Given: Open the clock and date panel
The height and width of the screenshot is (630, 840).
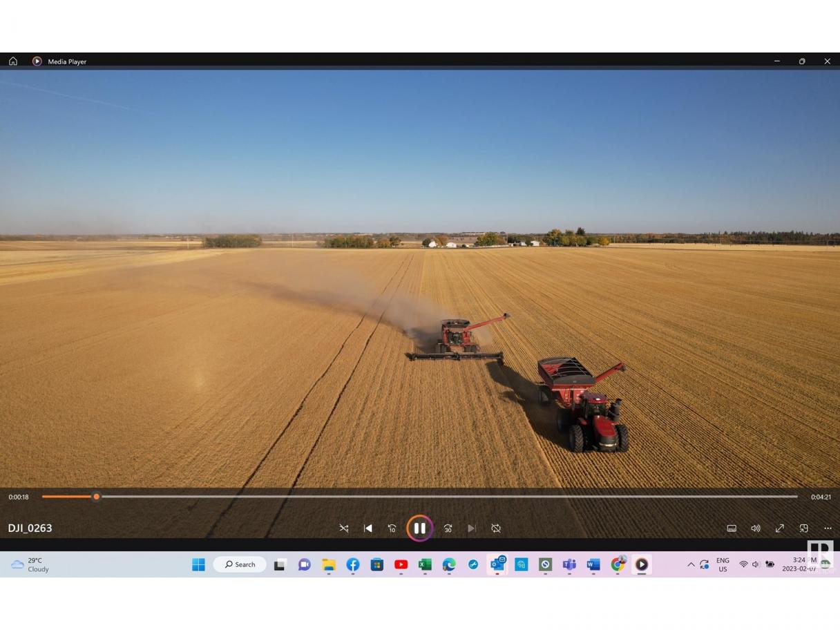Looking at the screenshot, I should click(799, 565).
